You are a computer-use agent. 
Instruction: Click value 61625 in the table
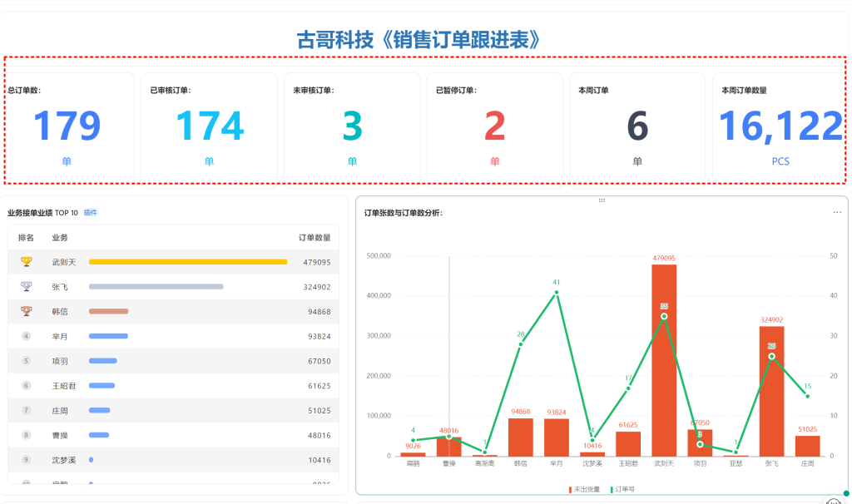click(x=319, y=386)
